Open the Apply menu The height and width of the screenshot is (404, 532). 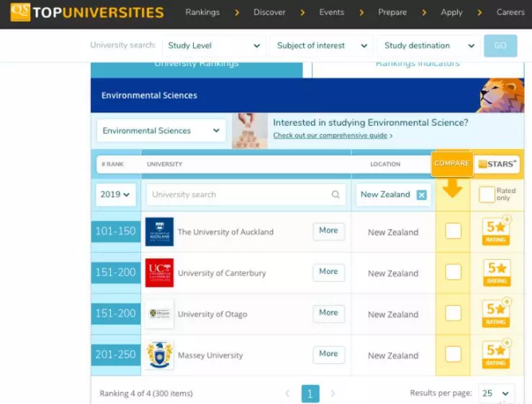point(451,12)
